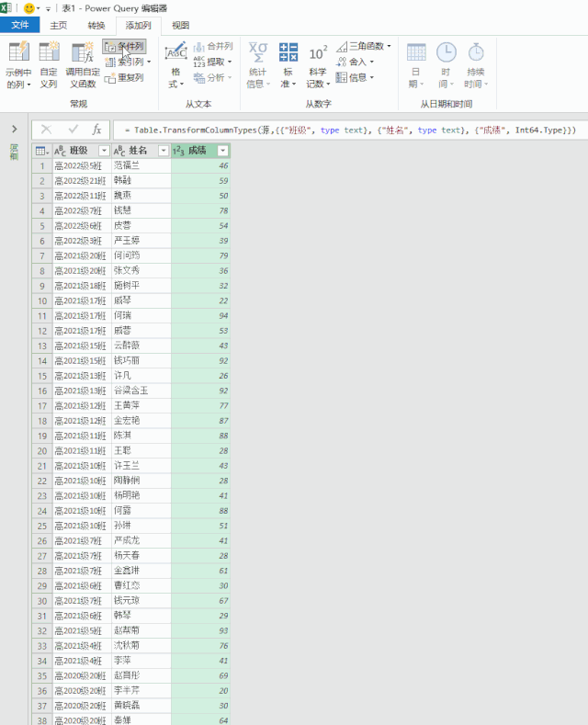The height and width of the screenshot is (725, 588).
Task: Click score cell 79 in row 7
Action: click(200, 255)
